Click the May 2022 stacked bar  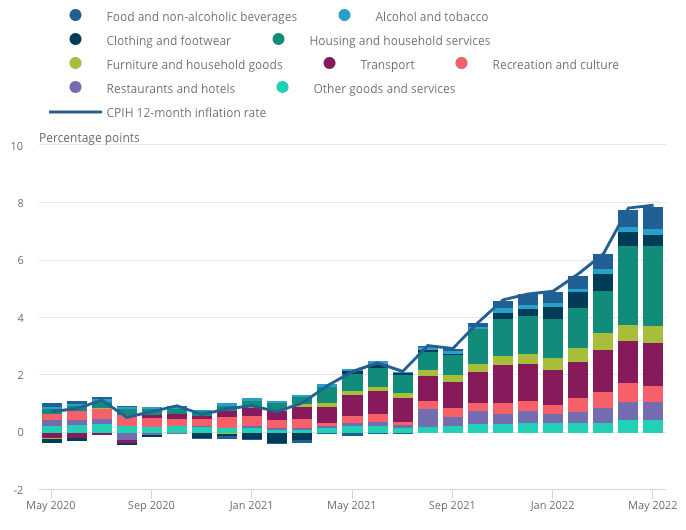(653, 320)
